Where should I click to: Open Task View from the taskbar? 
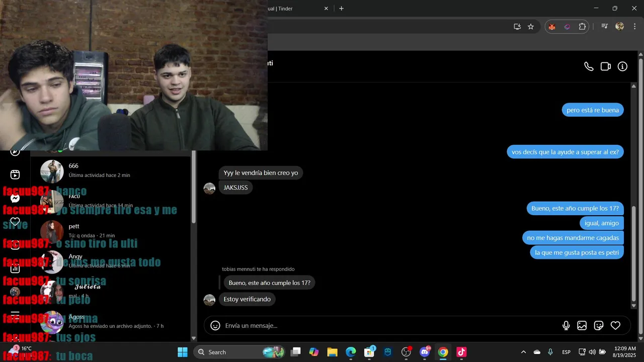(x=295, y=352)
